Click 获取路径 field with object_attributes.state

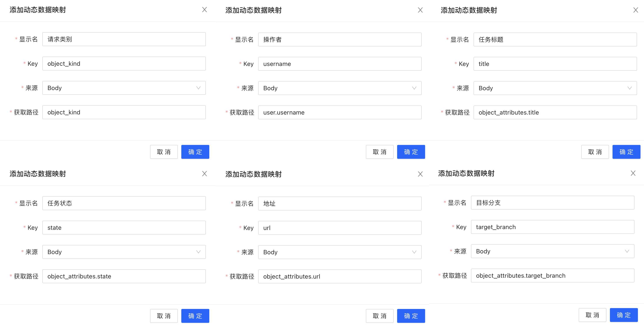124,276
